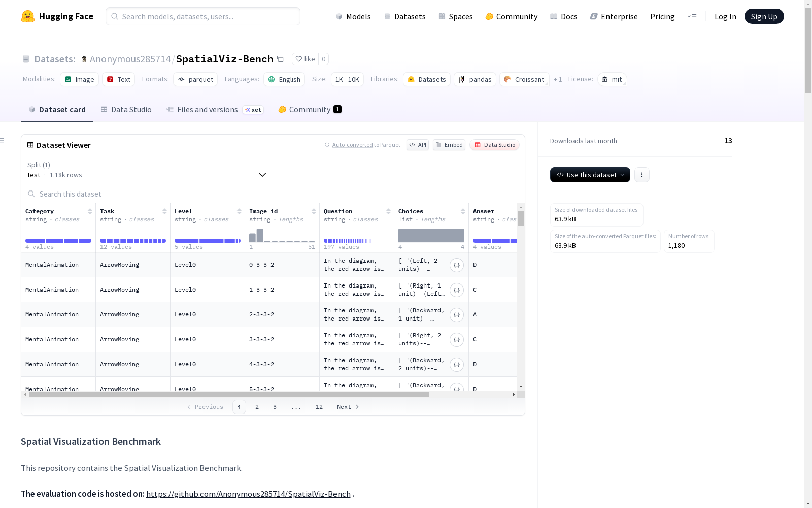Sort by the Question column
812x508 pixels.
click(x=388, y=211)
